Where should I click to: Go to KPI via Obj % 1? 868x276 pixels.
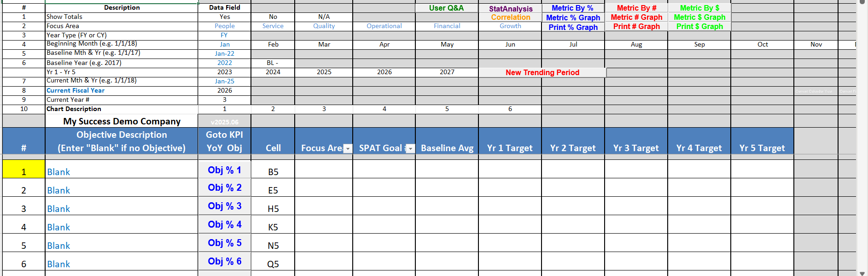[224, 170]
